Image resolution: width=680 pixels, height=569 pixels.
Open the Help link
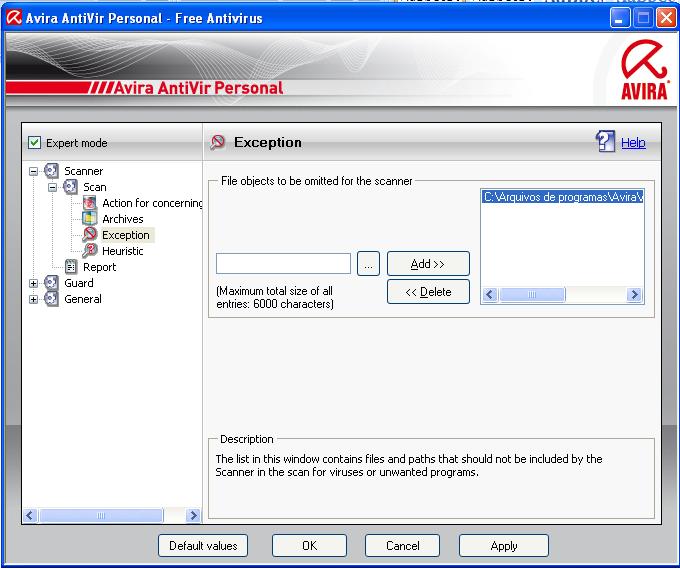coord(633,142)
